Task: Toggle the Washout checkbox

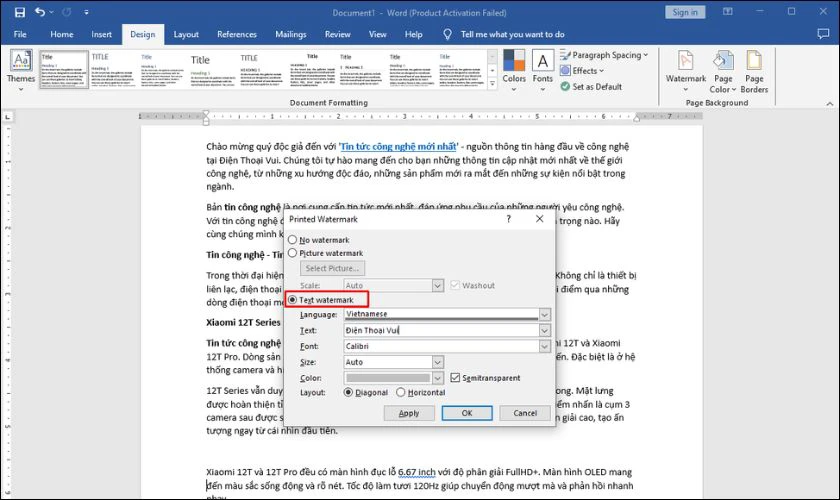Action: pyautogui.click(x=455, y=285)
